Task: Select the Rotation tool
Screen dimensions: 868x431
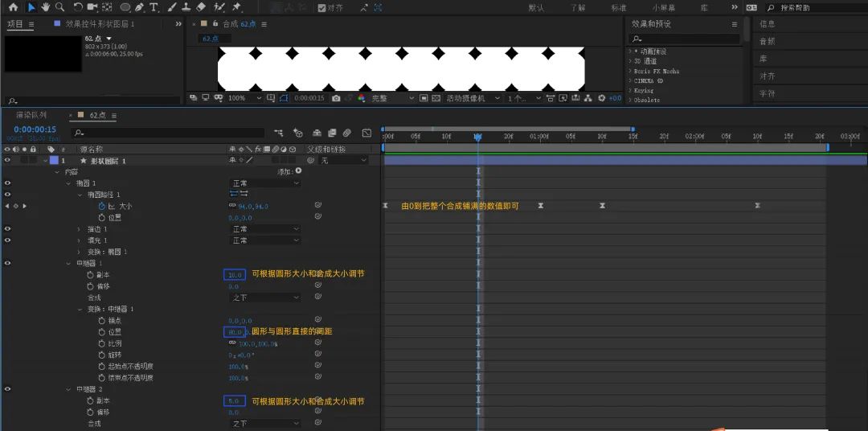Action: pos(78,7)
